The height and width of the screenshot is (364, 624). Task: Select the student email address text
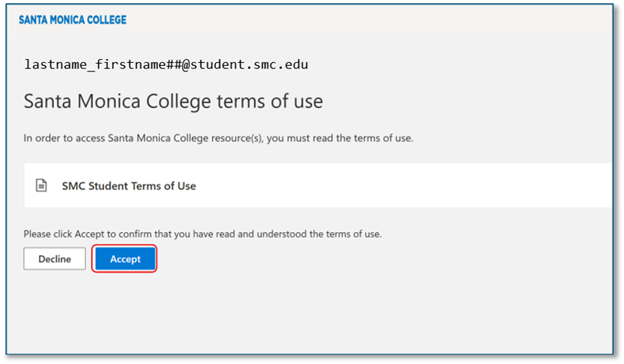[x=166, y=64]
